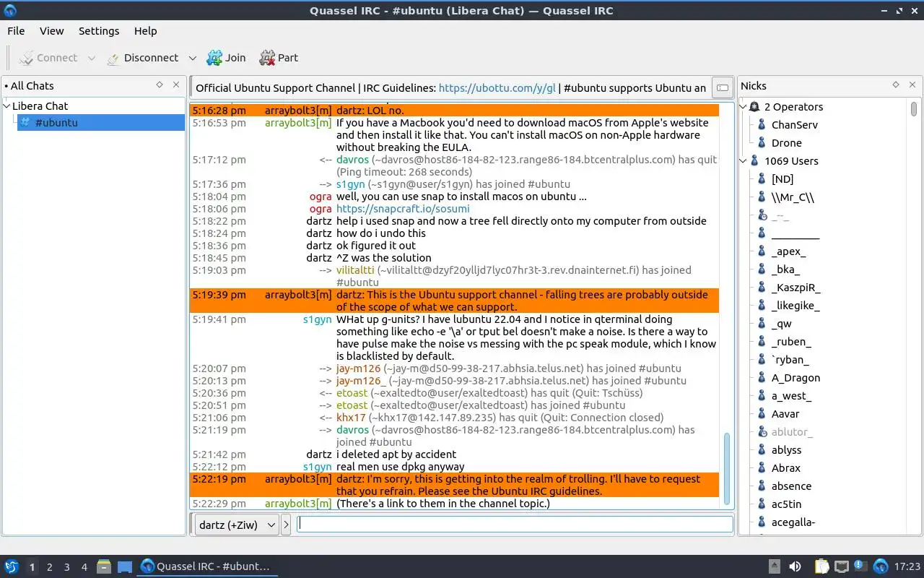Click the show desktop taskbar icon
The width and height of the screenshot is (924, 578).
tap(125, 566)
